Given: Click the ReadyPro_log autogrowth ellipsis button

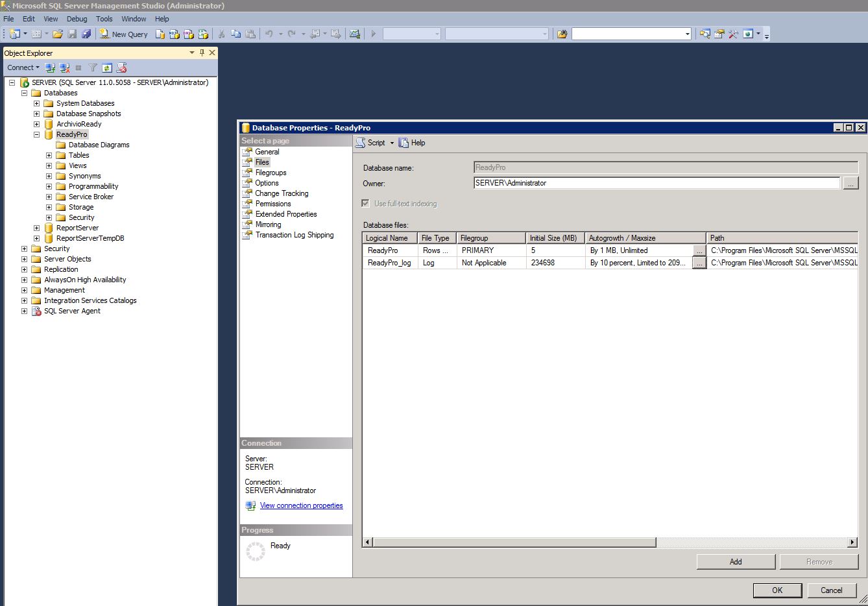Looking at the screenshot, I should click(699, 263).
